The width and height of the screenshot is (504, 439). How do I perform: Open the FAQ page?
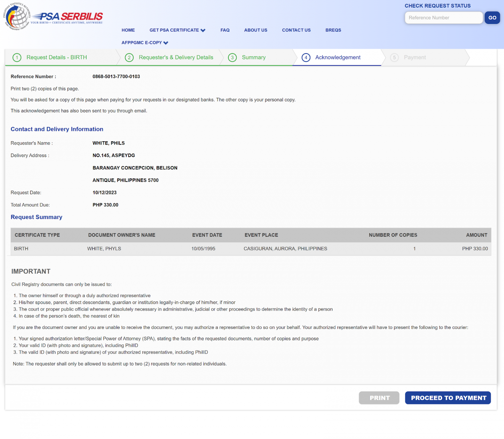225,30
